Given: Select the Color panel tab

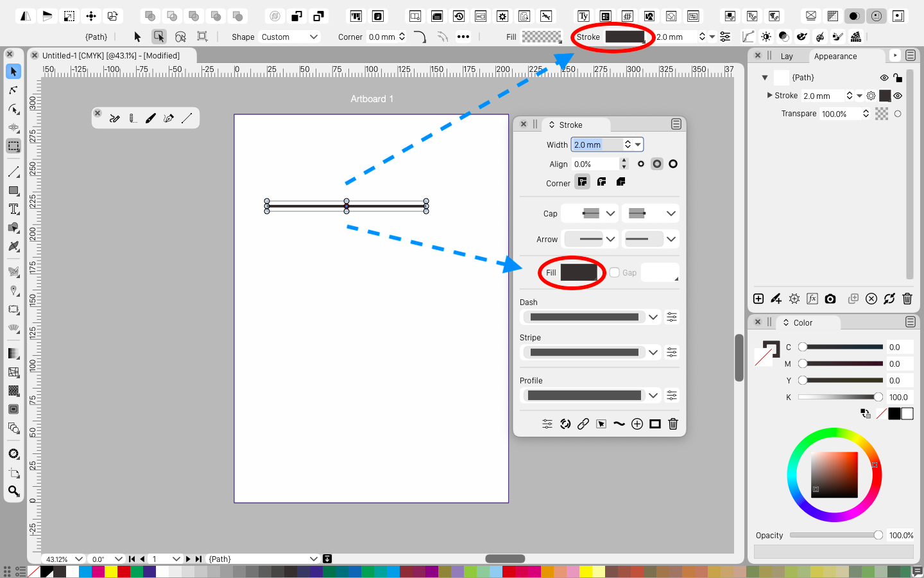Looking at the screenshot, I should coord(803,323).
